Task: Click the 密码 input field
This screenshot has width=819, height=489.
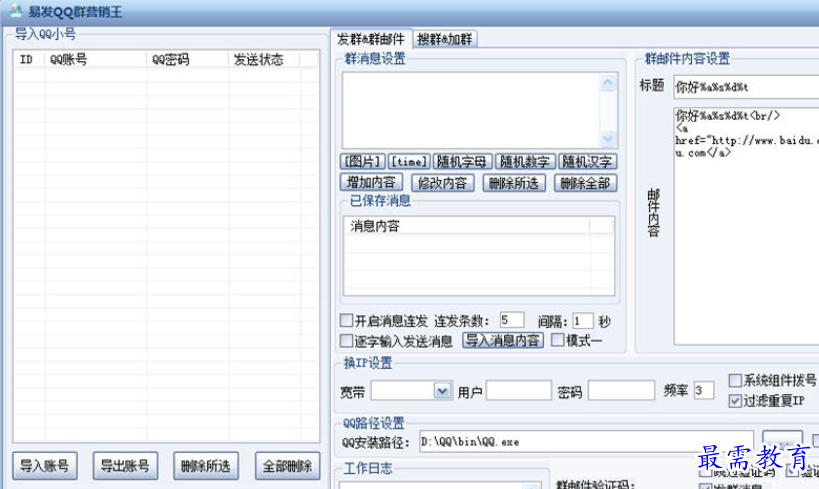Action: click(622, 390)
